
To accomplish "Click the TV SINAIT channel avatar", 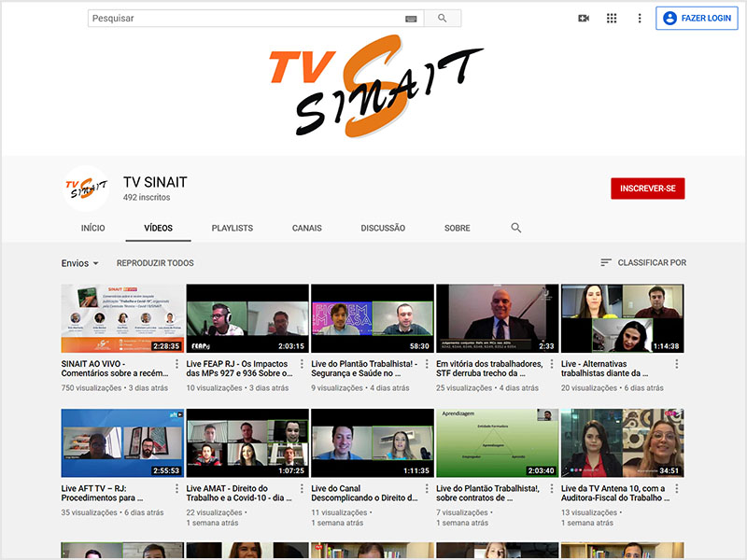I will click(86, 189).
